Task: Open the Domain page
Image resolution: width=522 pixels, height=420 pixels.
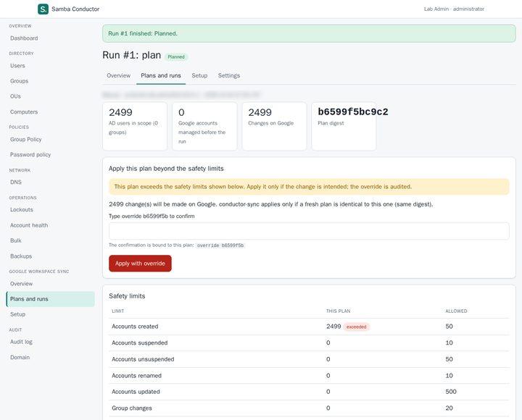Action: point(20,358)
